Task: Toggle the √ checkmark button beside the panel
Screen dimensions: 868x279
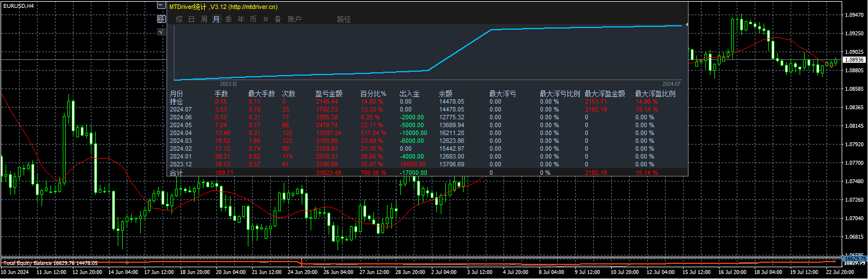Action: click(x=161, y=32)
